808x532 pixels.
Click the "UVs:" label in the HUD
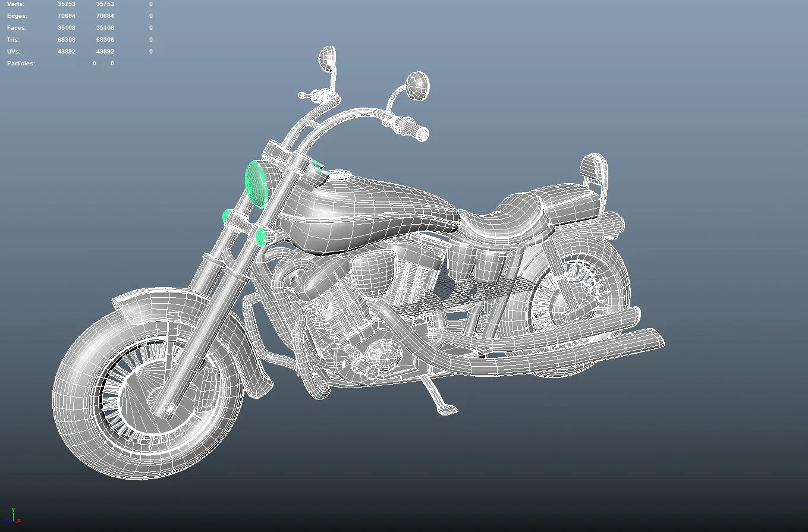click(14, 52)
